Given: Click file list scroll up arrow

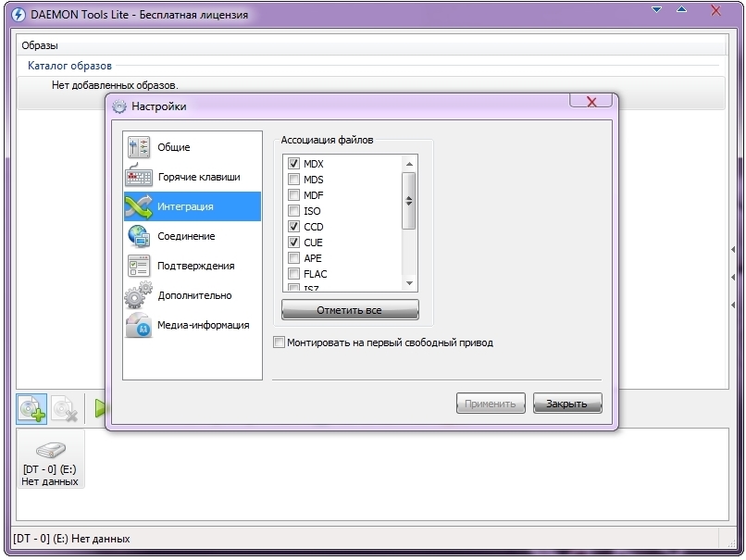Looking at the screenshot, I should (409, 164).
